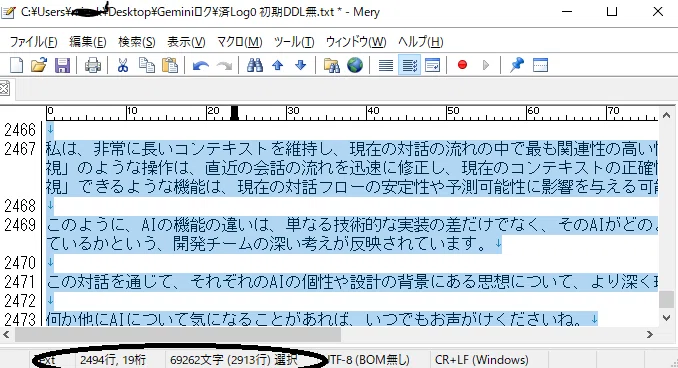The width and height of the screenshot is (678, 368).
Task: Open a file with the folder icon
Action: [x=39, y=65]
